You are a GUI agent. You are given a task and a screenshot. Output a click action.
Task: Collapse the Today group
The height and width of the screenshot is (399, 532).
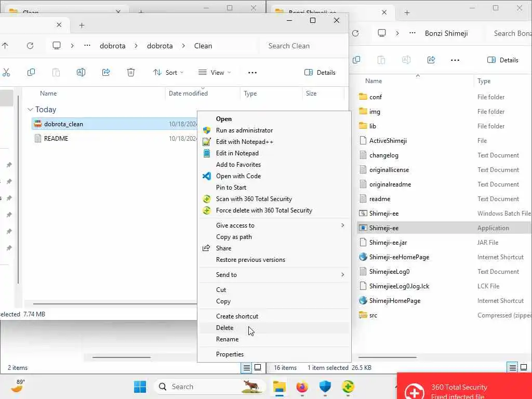(x=30, y=110)
